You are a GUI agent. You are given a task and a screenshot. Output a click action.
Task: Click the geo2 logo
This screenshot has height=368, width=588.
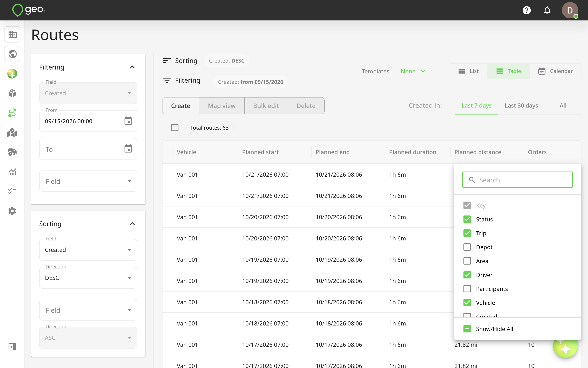[x=29, y=10]
